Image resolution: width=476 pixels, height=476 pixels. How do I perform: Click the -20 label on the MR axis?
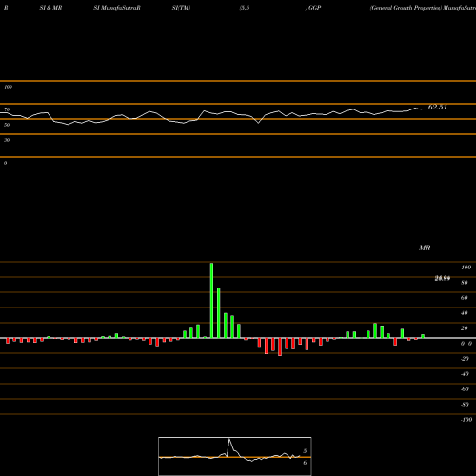pyautogui.click(x=465, y=359)
